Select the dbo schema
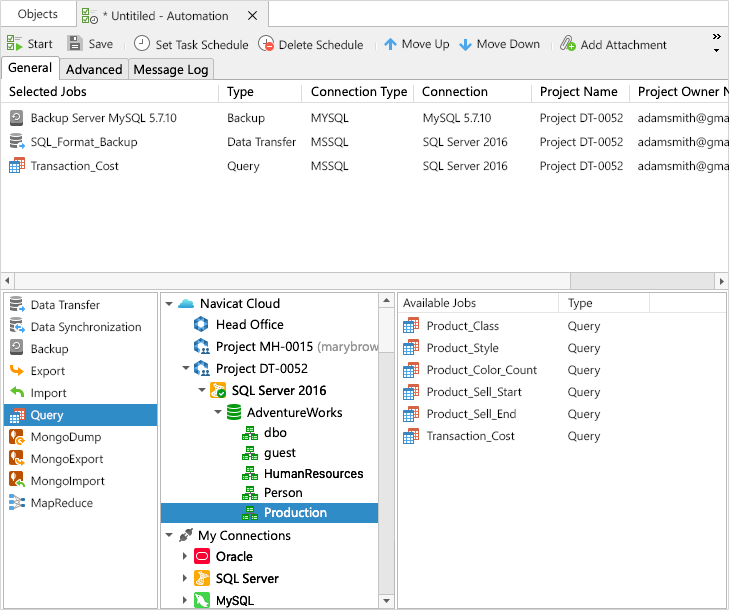This screenshot has width=729, height=610. click(270, 432)
